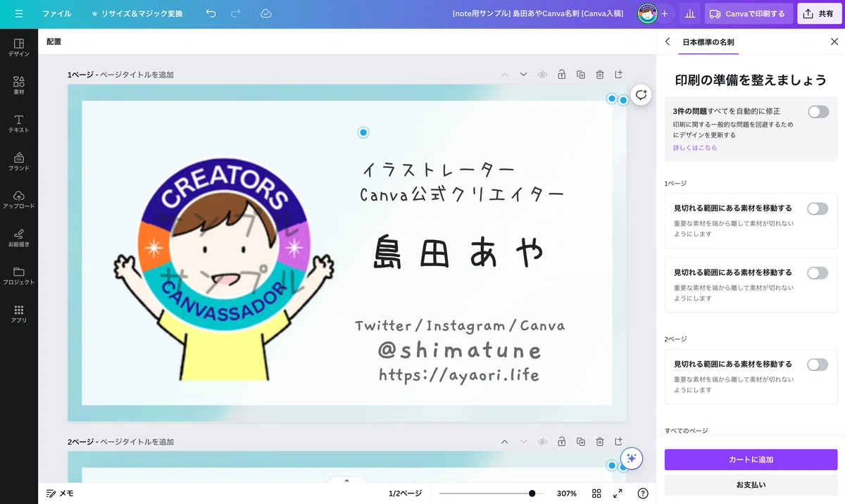Open the analytics bar chart icon
845x504 pixels.
[x=689, y=13]
